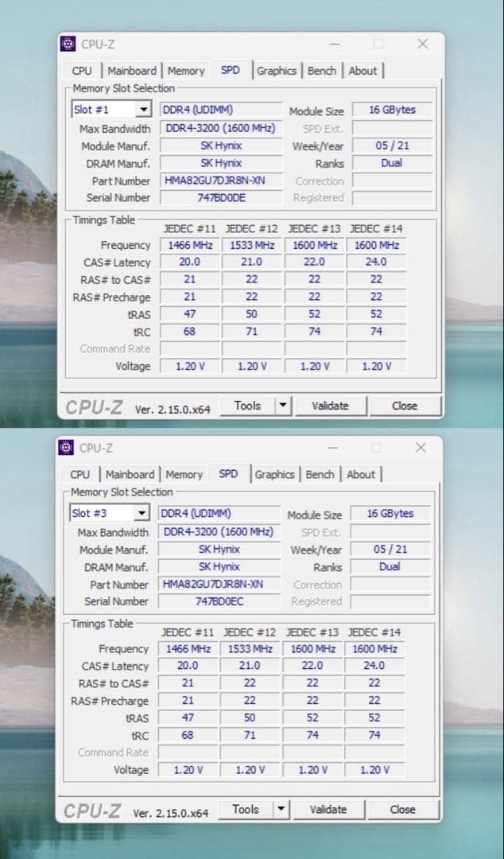504x859 pixels.
Task: Close upper CPU-Z window with X
Action: [422, 44]
